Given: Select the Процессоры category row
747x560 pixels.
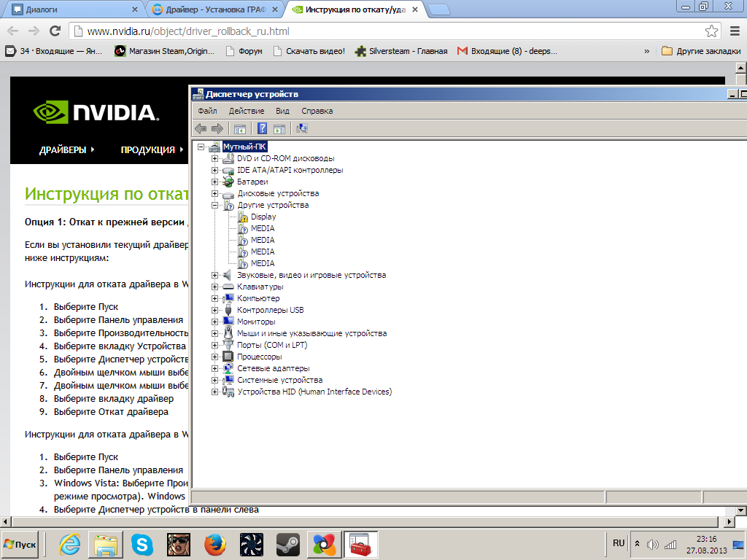Looking at the screenshot, I should [x=260, y=357].
